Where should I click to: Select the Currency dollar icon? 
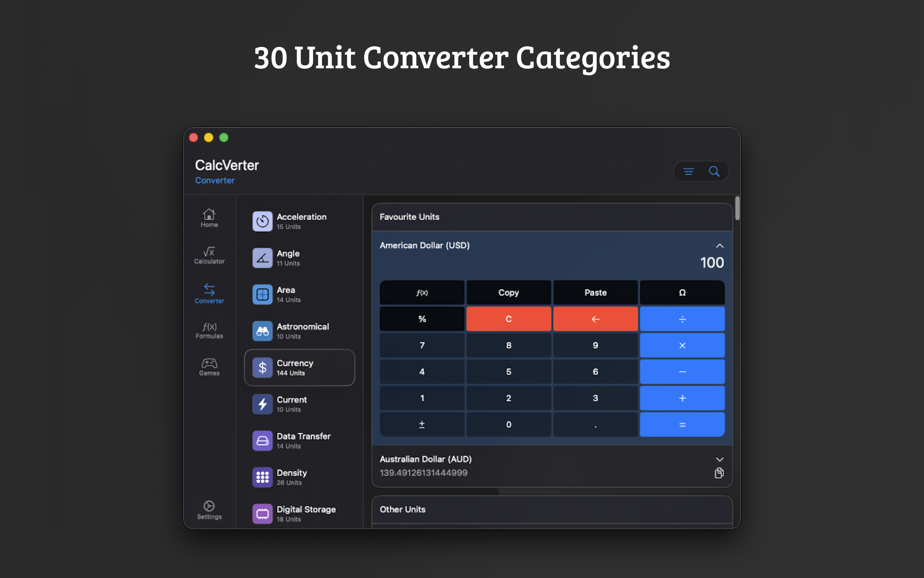click(x=262, y=367)
